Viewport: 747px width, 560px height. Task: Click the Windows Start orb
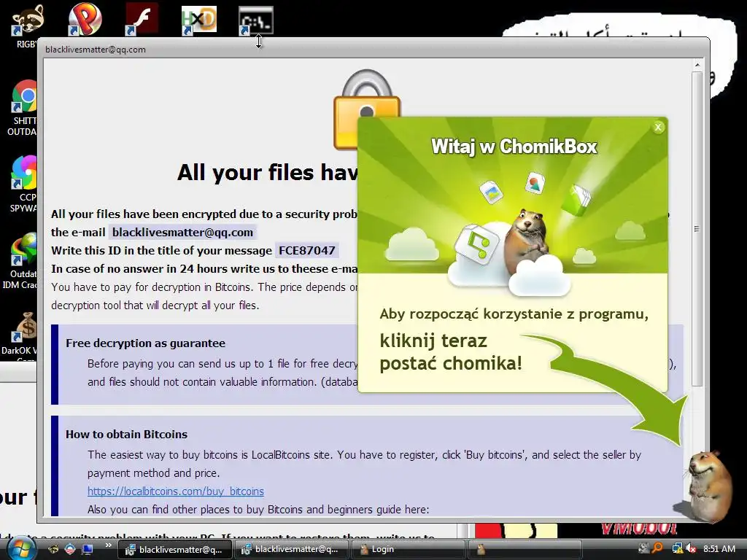click(x=20, y=548)
